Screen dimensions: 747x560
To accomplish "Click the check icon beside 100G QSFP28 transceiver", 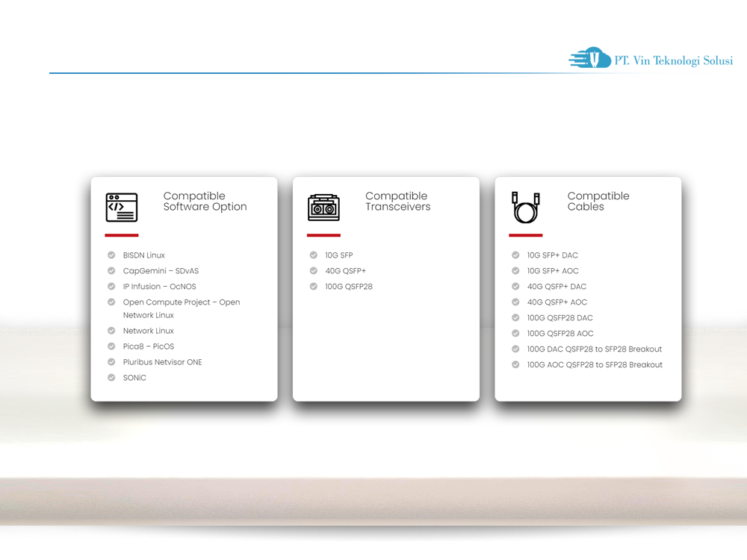I will coord(314,287).
